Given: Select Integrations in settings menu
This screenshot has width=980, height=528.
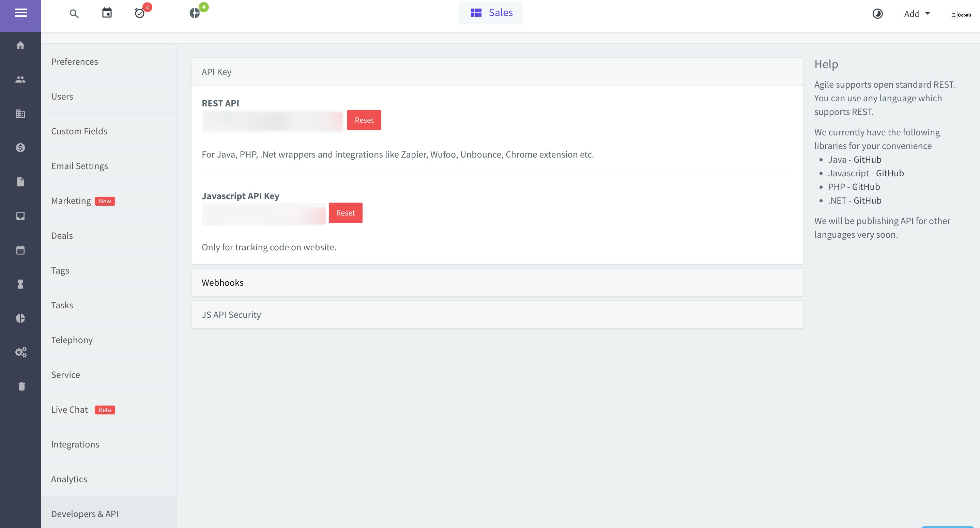Looking at the screenshot, I should coord(75,444).
